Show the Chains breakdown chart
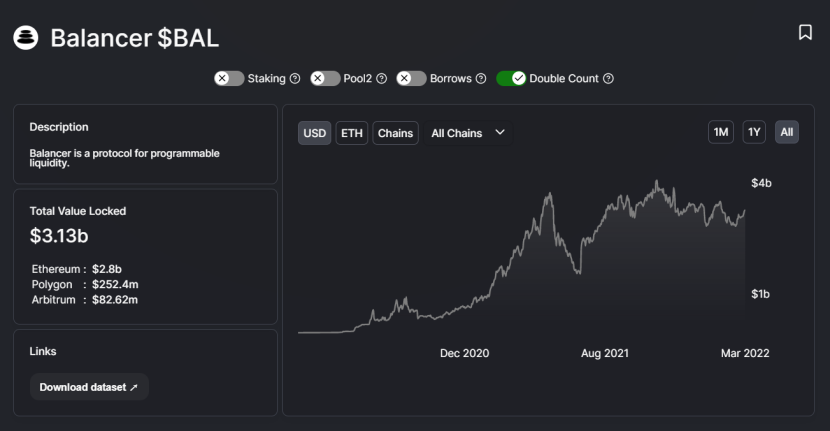 pos(395,133)
